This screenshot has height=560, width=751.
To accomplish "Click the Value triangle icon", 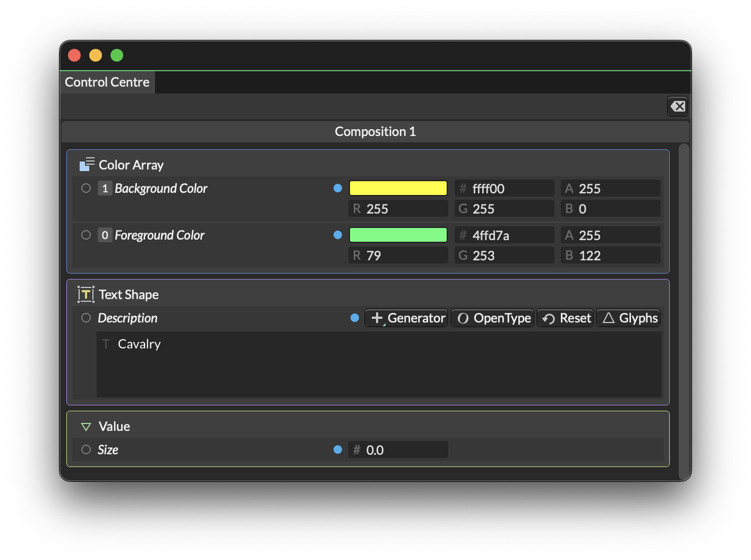I will point(86,427).
